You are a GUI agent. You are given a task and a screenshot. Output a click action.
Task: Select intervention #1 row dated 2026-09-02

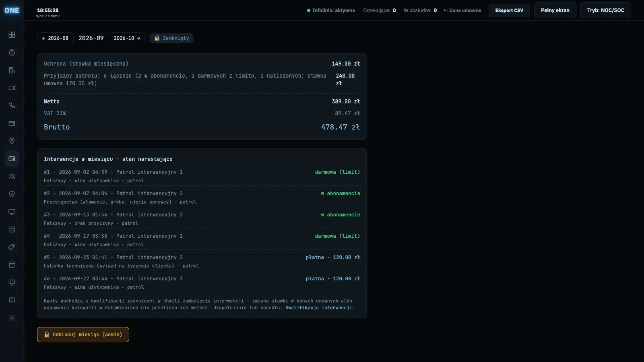[202, 176]
